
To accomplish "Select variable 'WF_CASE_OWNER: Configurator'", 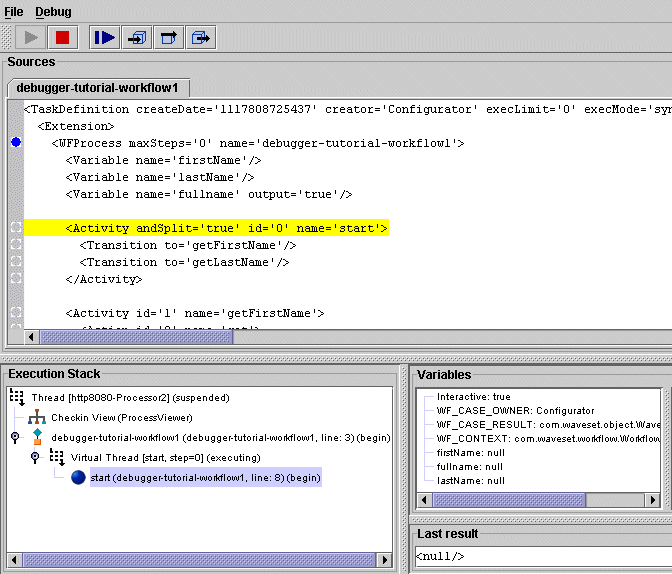I will (515, 411).
